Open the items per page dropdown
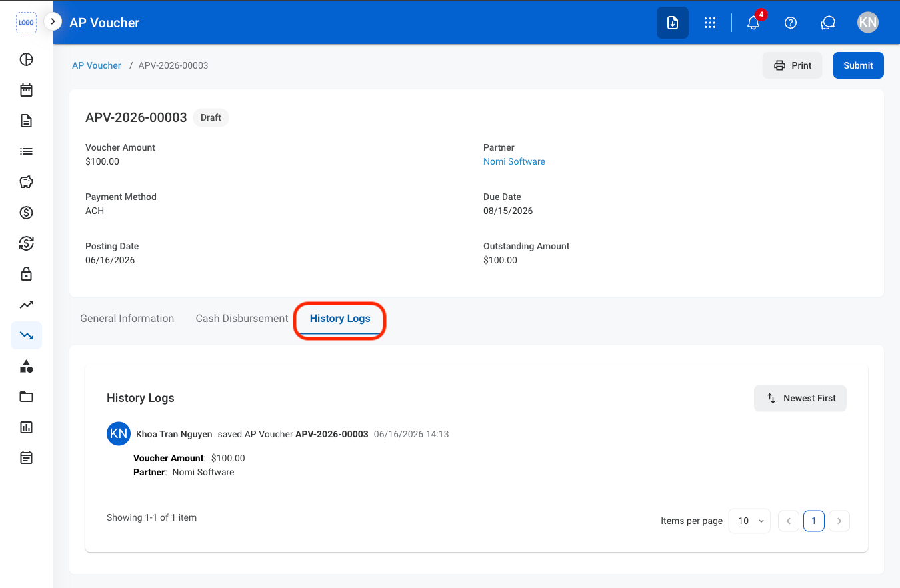The image size is (900, 588). pyautogui.click(x=749, y=521)
